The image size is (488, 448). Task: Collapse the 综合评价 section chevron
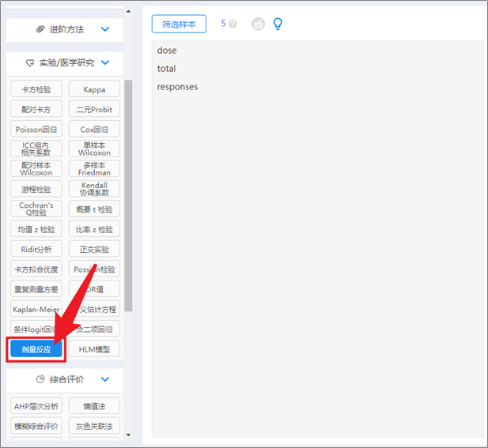(x=105, y=379)
